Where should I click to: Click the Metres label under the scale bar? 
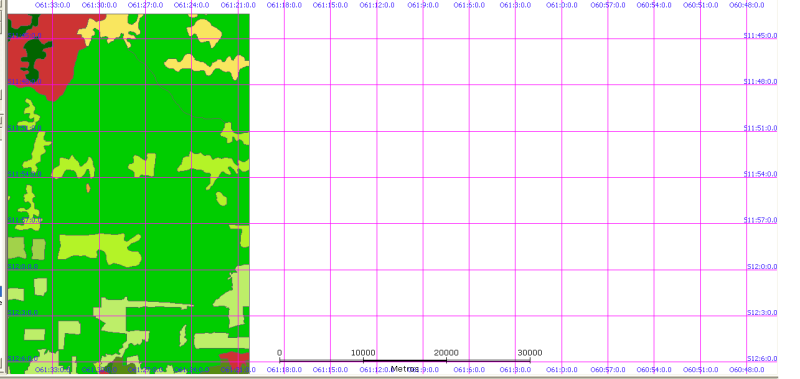coord(405,369)
